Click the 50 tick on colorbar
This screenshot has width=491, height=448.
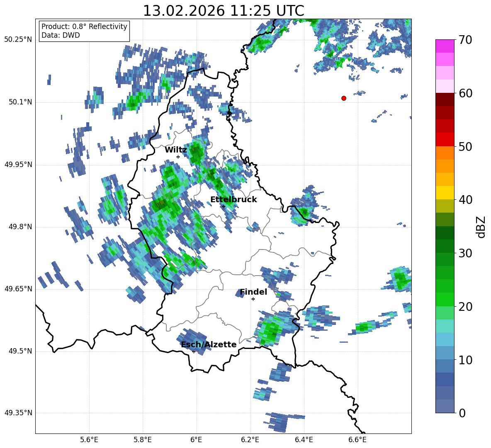(x=465, y=146)
